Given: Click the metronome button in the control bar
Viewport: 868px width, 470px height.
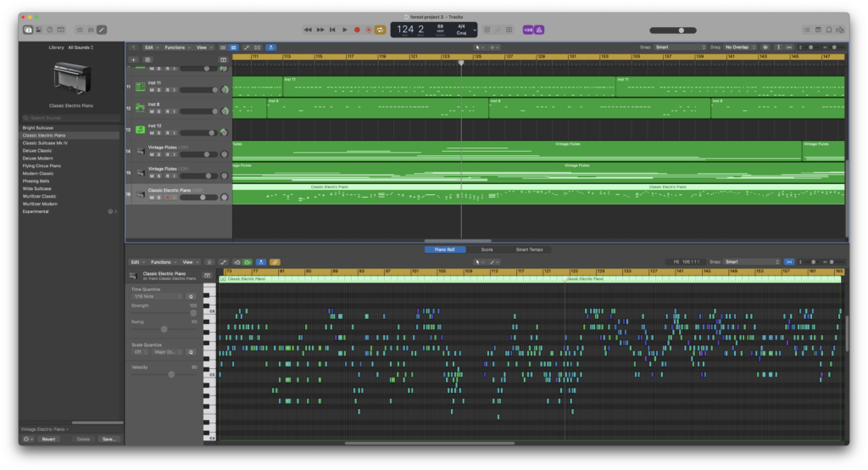Looking at the screenshot, I should (539, 30).
